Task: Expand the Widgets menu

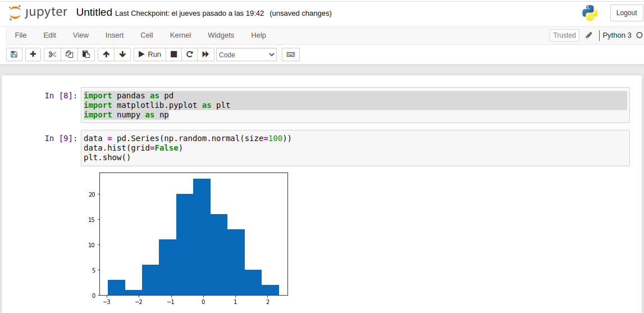Action: [221, 35]
